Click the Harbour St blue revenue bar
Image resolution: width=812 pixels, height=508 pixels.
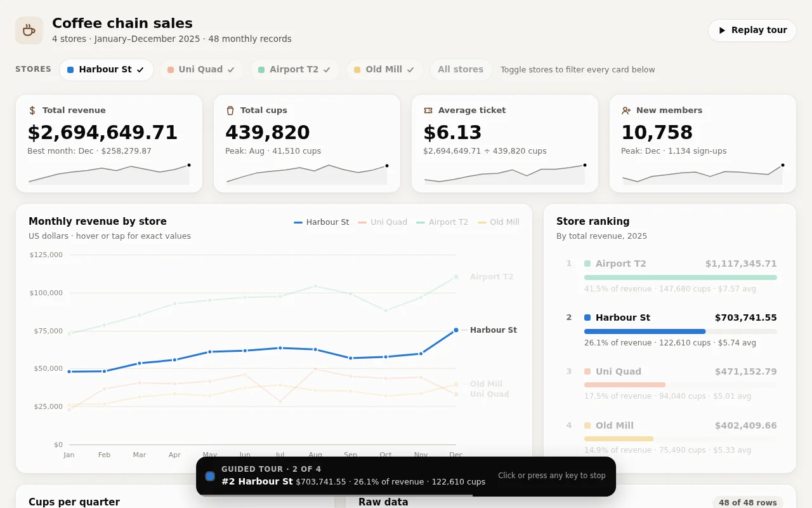coord(645,331)
